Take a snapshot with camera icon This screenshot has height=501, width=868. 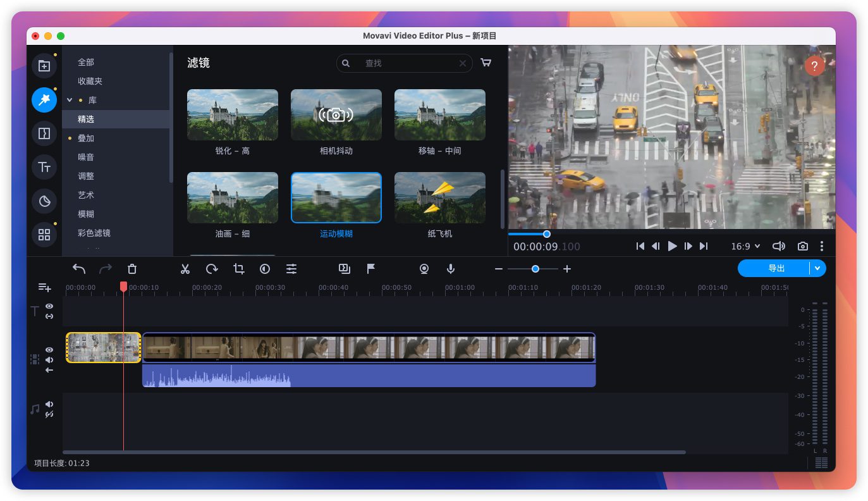tap(802, 246)
